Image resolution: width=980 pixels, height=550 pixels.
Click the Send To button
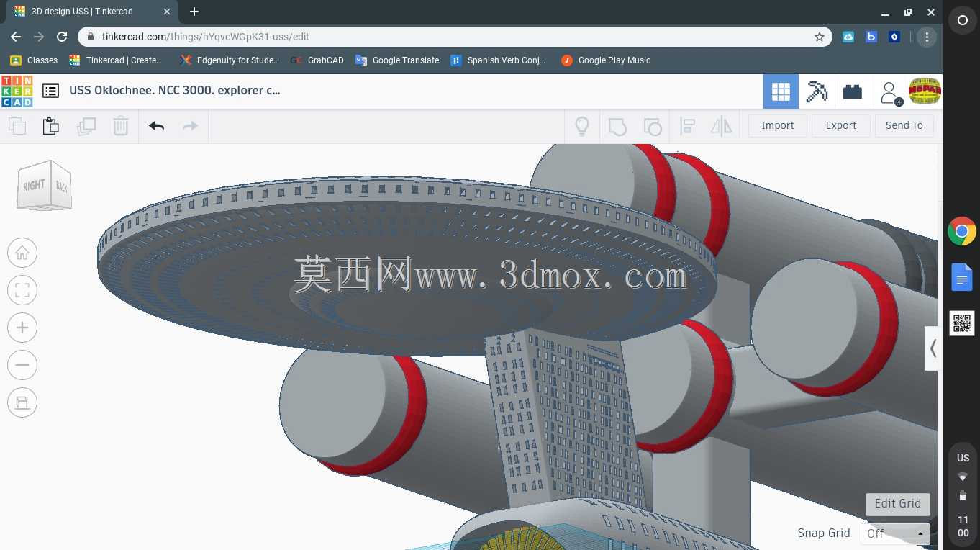coord(904,125)
